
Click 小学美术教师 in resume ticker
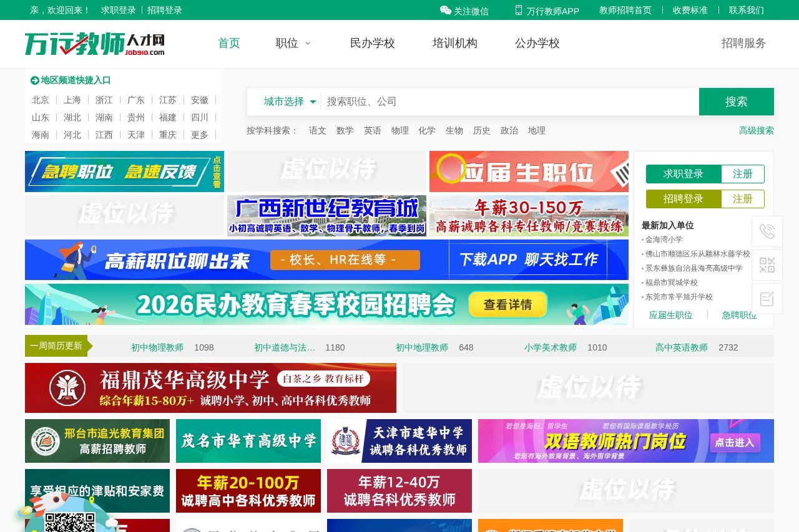[x=551, y=347]
